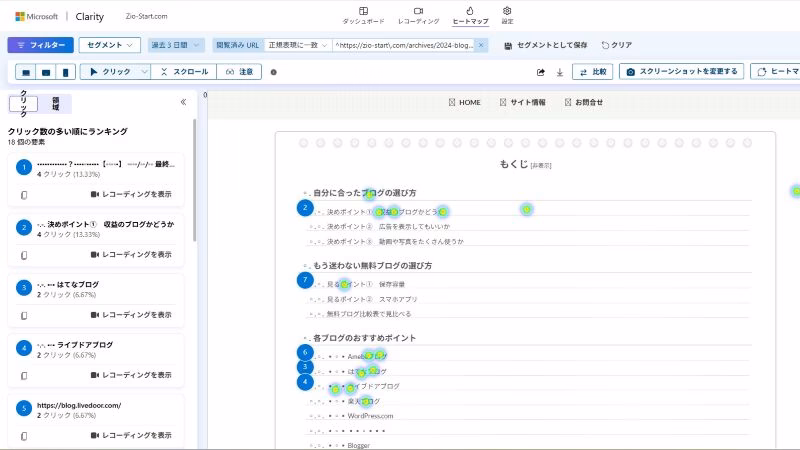Select the クリック side panel tab
800x450 pixels.
click(23, 104)
